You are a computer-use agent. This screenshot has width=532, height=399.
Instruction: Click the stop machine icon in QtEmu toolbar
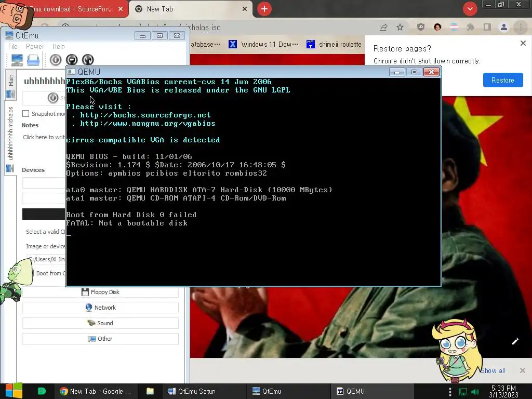[72, 60]
